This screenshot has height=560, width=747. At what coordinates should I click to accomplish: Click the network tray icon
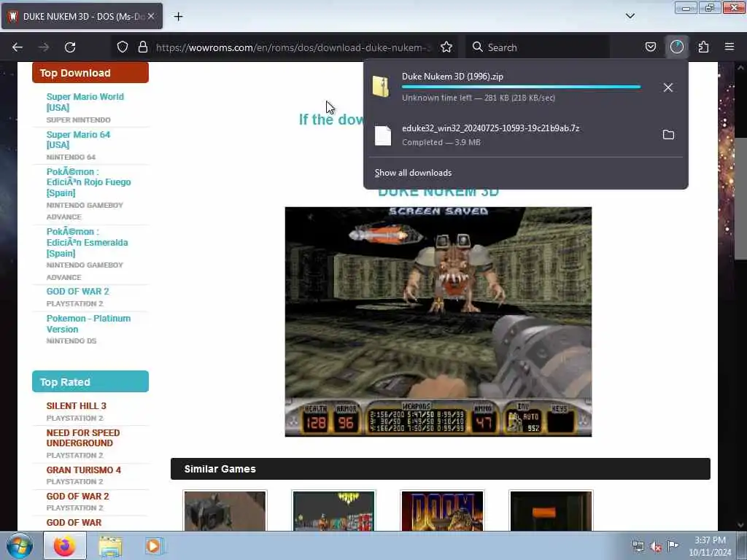[638, 547]
